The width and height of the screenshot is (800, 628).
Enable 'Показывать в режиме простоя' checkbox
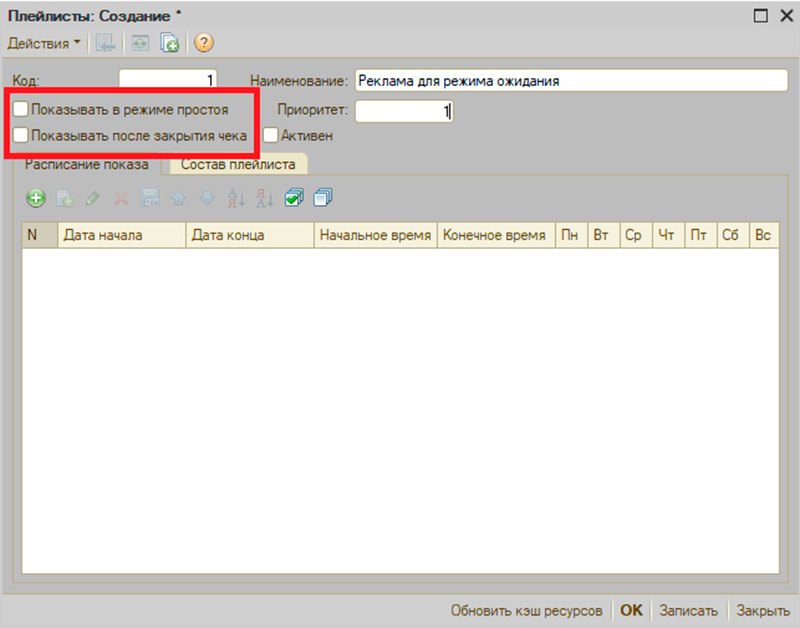[x=20, y=109]
